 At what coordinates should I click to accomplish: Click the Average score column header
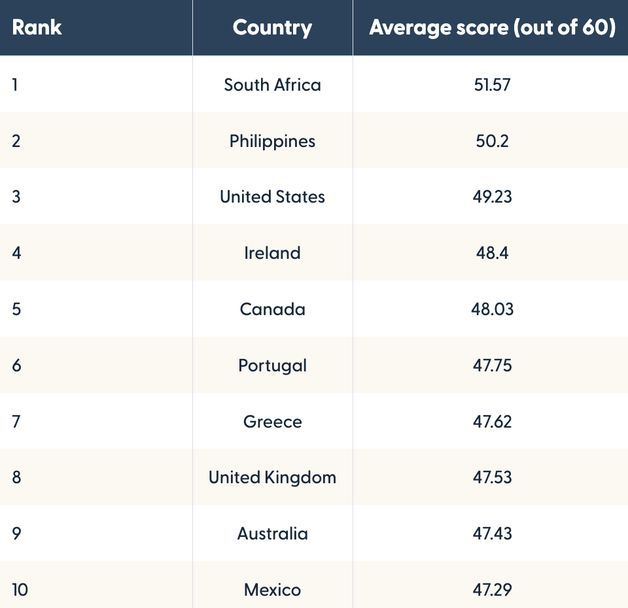pyautogui.click(x=492, y=27)
